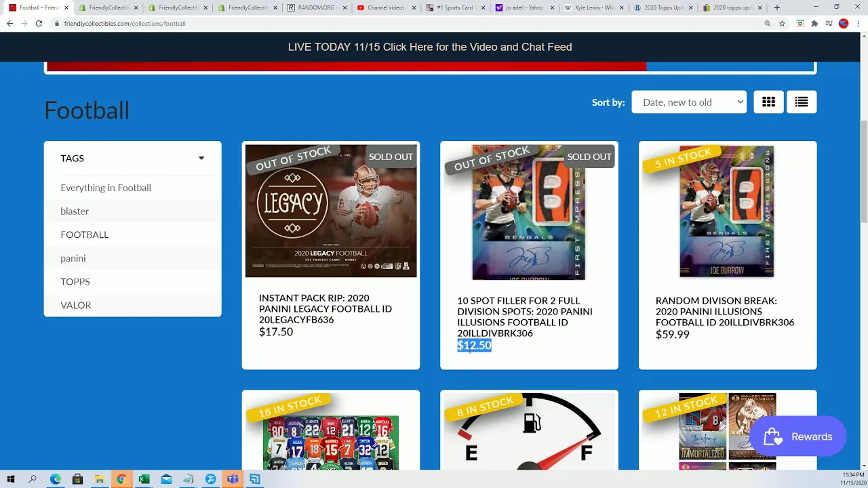Image resolution: width=868 pixels, height=488 pixels.
Task: Open the 10 Spot Filler product image
Action: click(529, 212)
